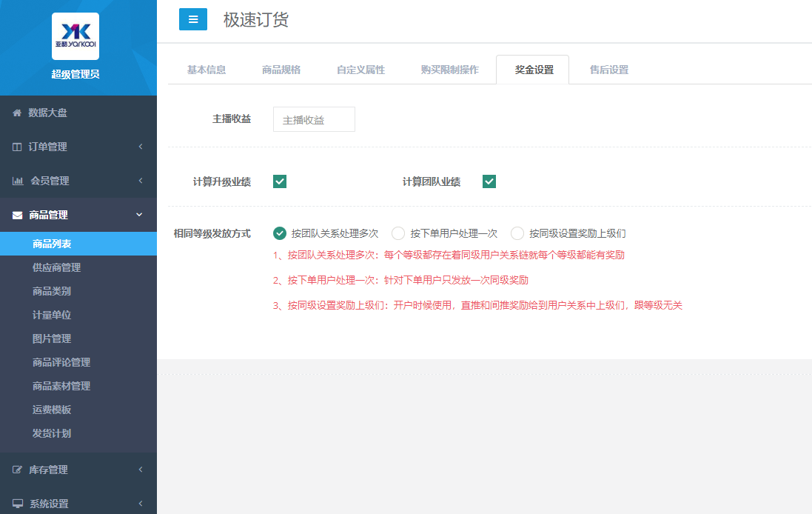
Task: Click the envelope icon beside 商品管理
Action: [x=18, y=215]
